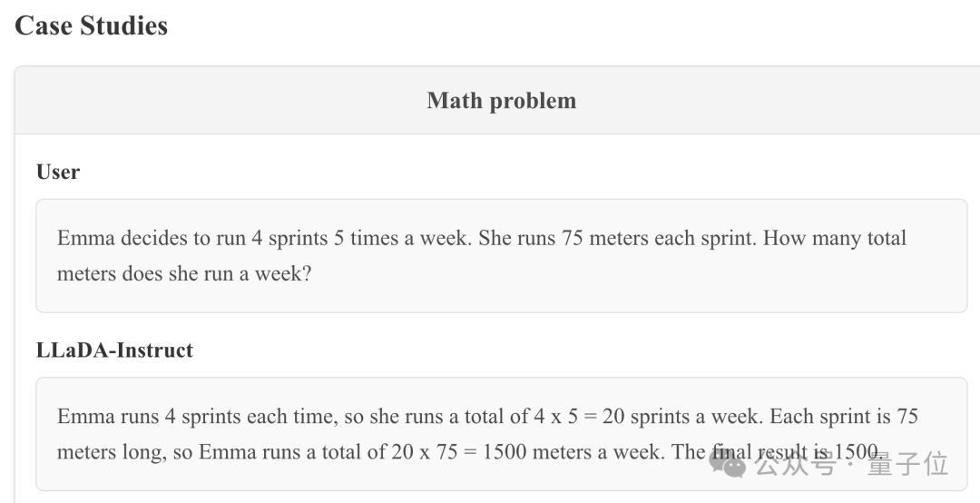Click the 公众号 watermark label

click(x=795, y=465)
